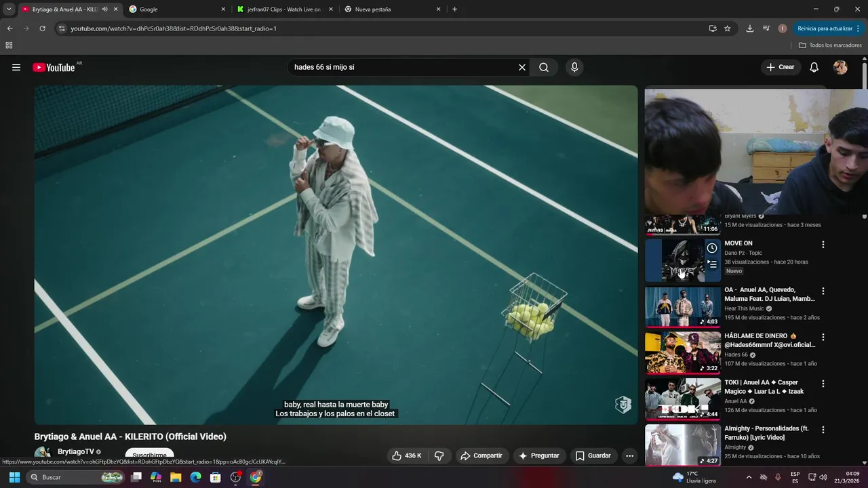
Task: Show hidden system tray icons chevron
Action: pyautogui.click(x=749, y=477)
